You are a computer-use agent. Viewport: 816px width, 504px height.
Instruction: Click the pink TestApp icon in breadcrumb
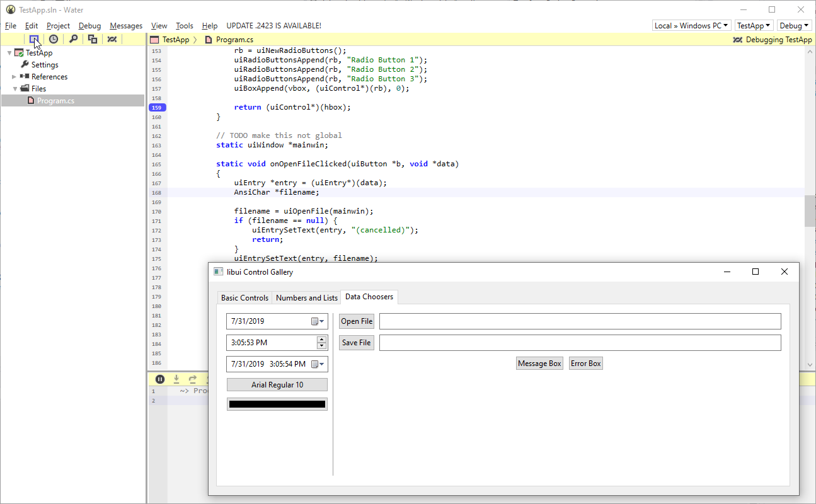(x=154, y=40)
